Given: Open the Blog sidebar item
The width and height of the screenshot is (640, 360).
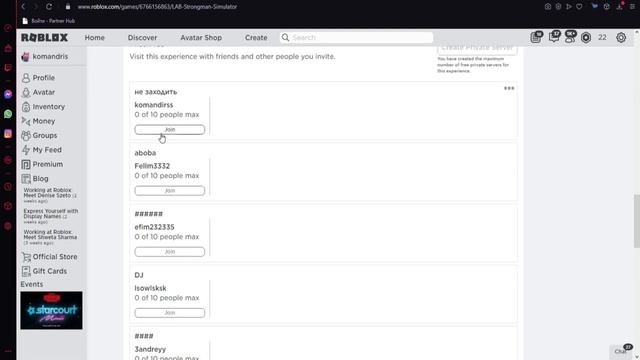Looking at the screenshot, I should (x=35, y=178).
